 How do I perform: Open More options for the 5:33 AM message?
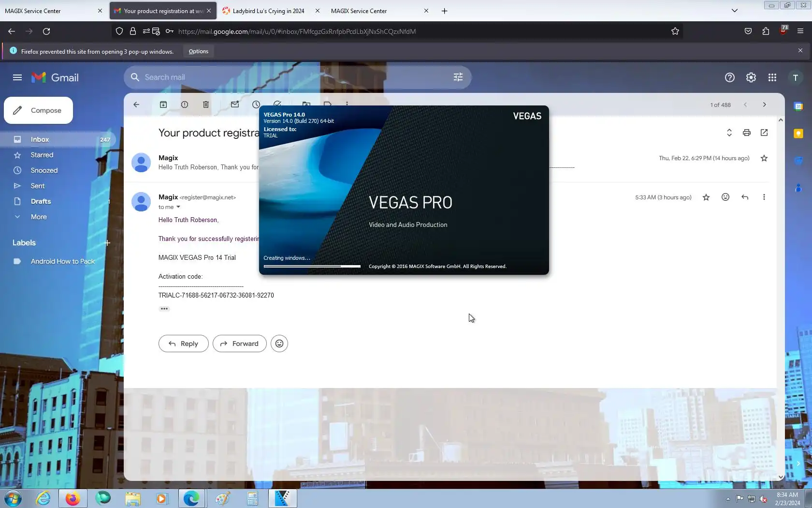[x=764, y=197]
